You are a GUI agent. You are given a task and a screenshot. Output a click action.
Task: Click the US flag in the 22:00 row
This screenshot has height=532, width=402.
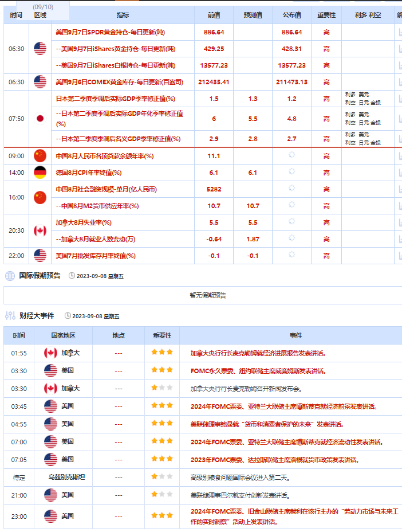click(40, 255)
